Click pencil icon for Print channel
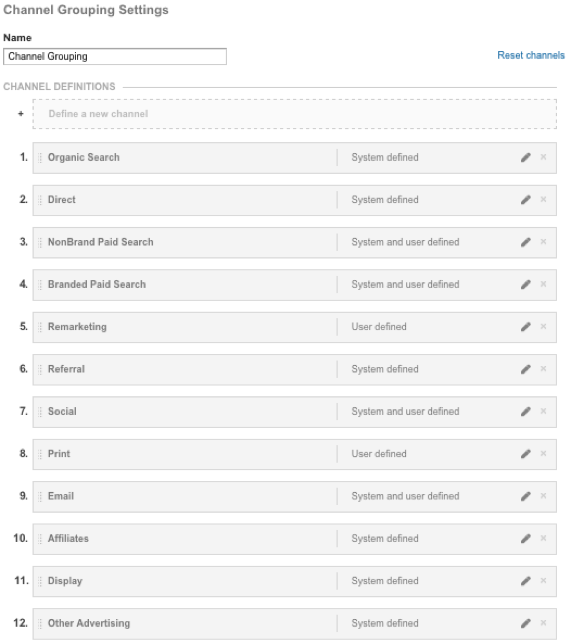The image size is (571, 644). (525, 454)
